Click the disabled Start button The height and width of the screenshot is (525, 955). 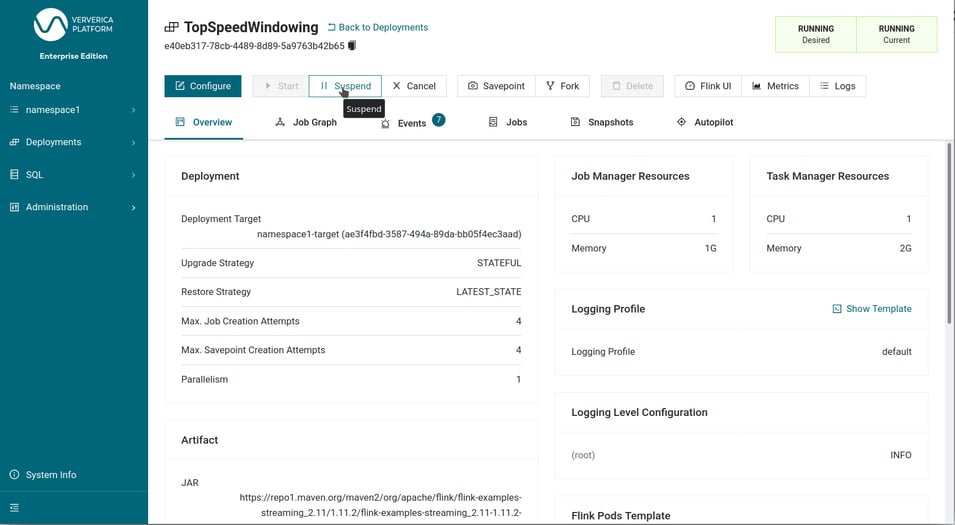click(x=281, y=86)
